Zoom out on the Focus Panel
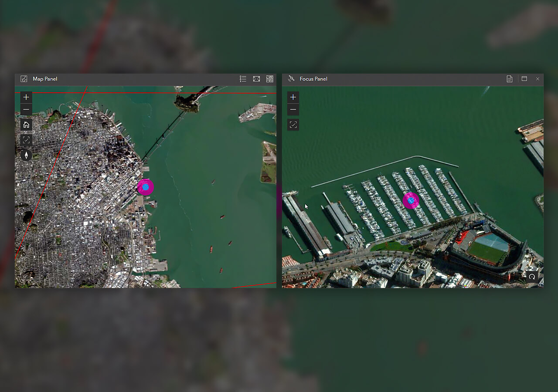 pos(293,109)
